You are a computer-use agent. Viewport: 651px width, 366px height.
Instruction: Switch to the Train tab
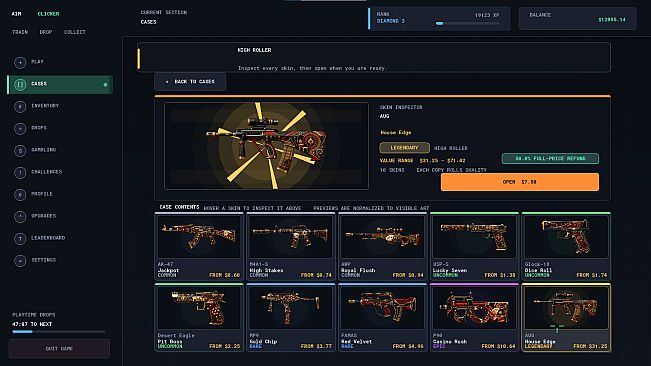[x=20, y=32]
